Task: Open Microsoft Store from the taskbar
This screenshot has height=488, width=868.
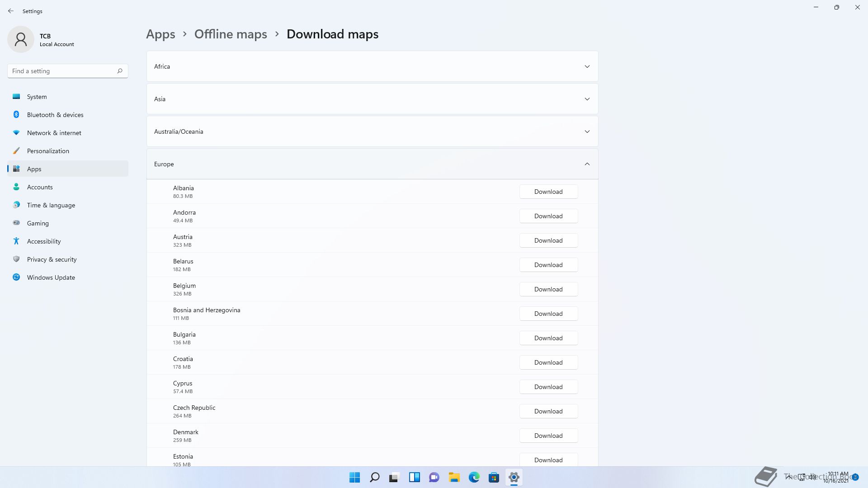Action: tap(494, 477)
